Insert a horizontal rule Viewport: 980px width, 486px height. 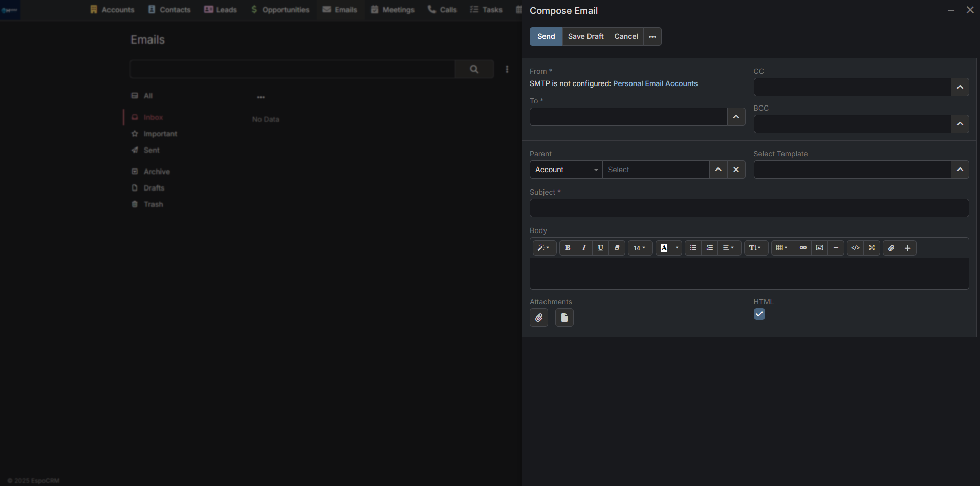pyautogui.click(x=836, y=248)
